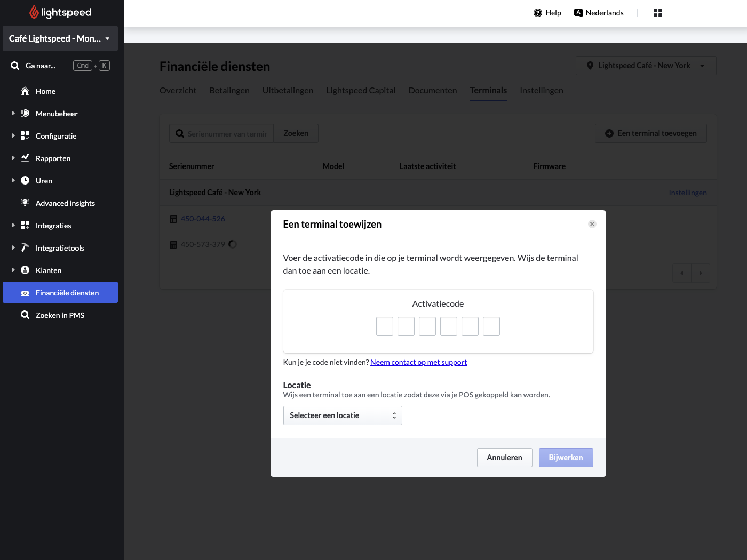Image resolution: width=747 pixels, height=560 pixels.
Task: Switch to the Instellingen tab
Action: [x=542, y=91]
